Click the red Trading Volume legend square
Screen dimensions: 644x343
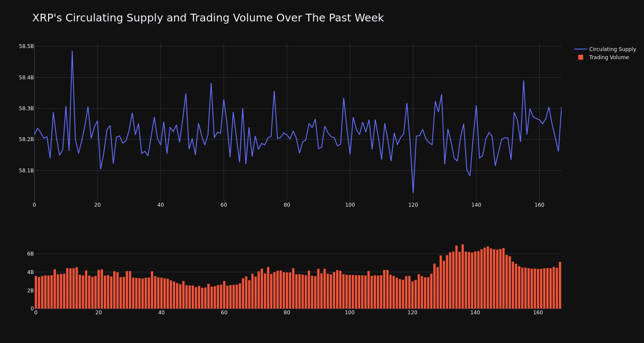tap(580, 57)
